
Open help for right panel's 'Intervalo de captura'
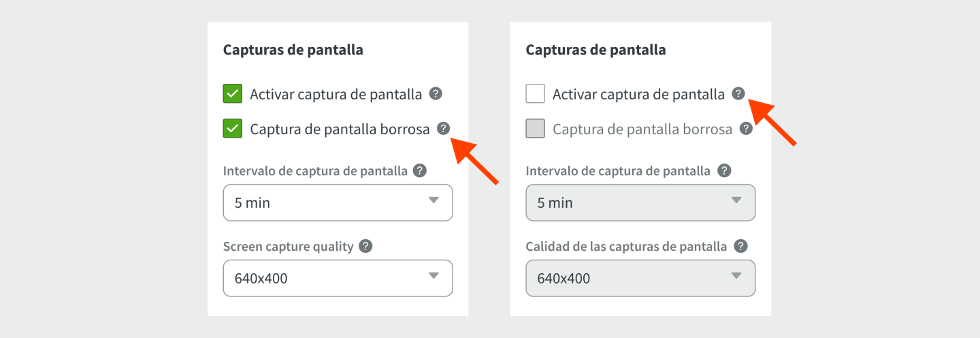(724, 170)
